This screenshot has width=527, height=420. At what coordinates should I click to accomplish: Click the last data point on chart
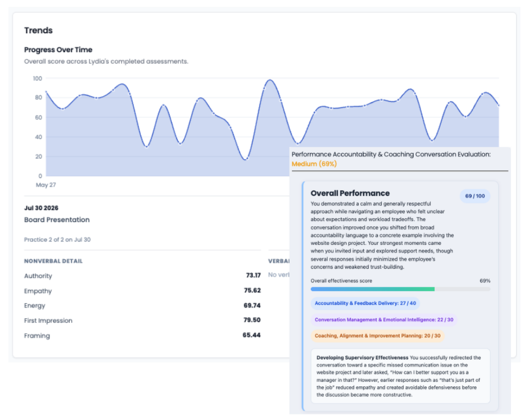(x=498, y=105)
